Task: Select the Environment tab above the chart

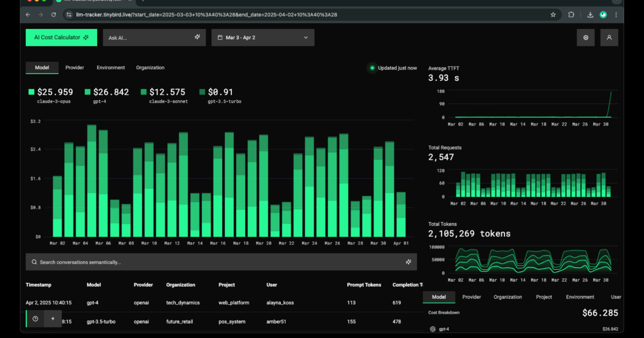Action: pyautogui.click(x=111, y=68)
